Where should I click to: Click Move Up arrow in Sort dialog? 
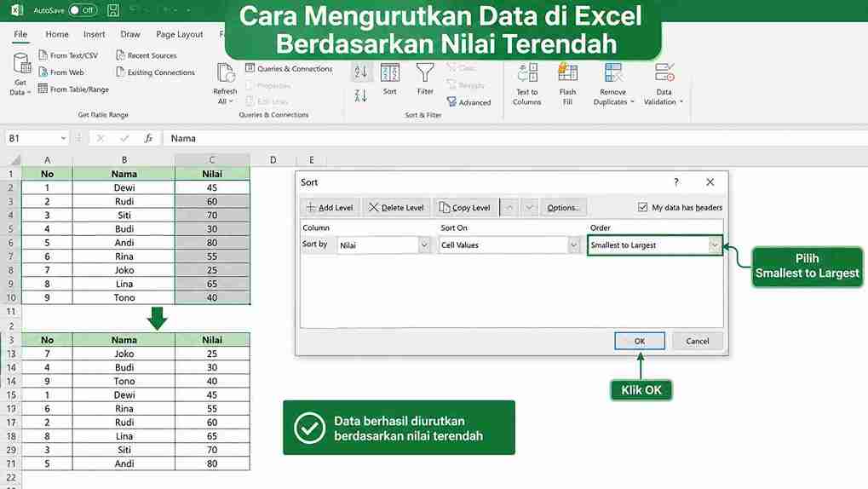click(x=509, y=207)
